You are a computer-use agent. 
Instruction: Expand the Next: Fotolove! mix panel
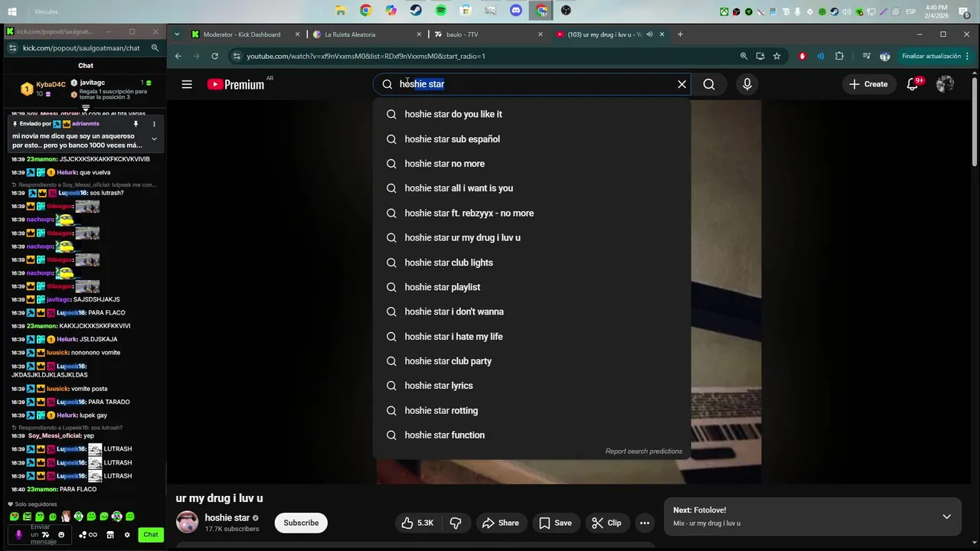point(946,517)
